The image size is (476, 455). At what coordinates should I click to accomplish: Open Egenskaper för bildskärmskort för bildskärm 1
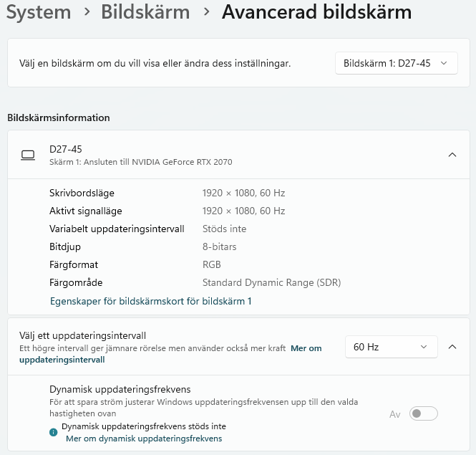tap(150, 301)
